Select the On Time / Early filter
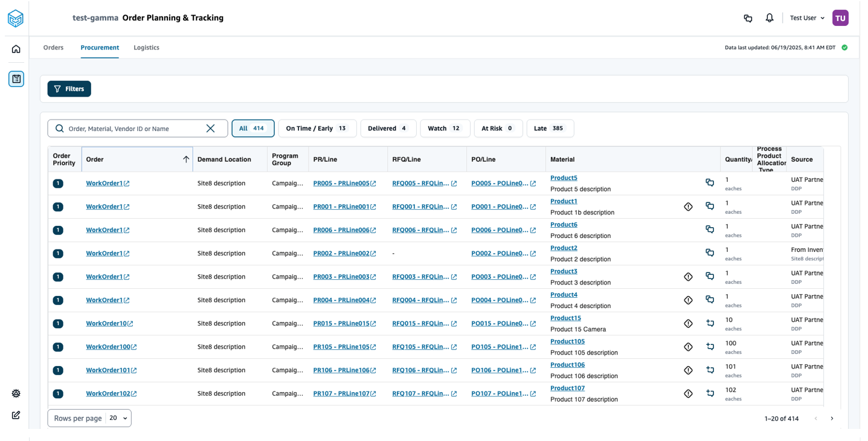868x441 pixels. click(x=317, y=128)
